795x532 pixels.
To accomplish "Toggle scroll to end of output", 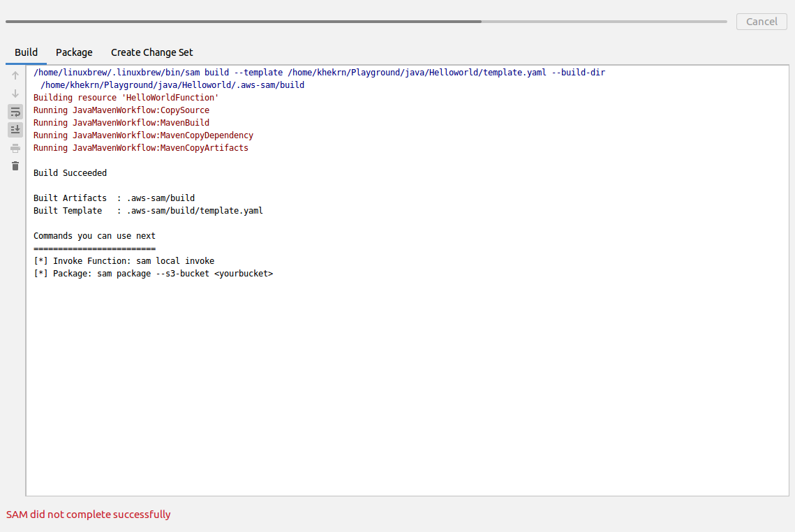I will tap(15, 130).
